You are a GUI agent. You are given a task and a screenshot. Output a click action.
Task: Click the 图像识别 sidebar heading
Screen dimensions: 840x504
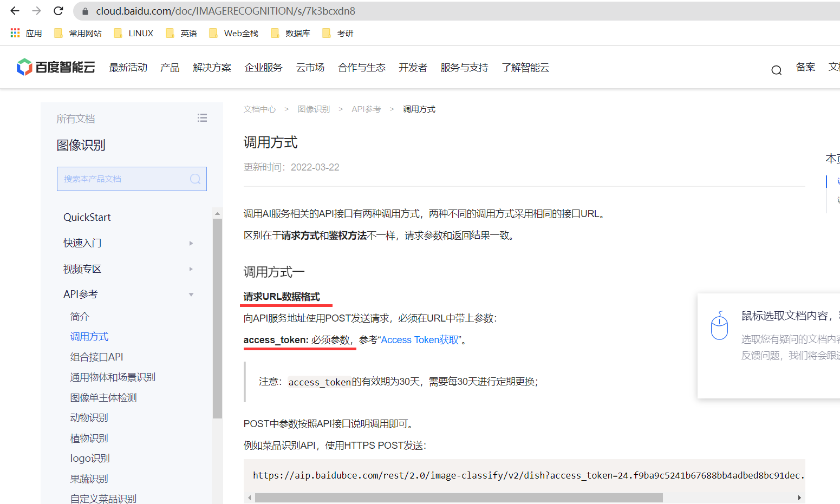(x=81, y=145)
